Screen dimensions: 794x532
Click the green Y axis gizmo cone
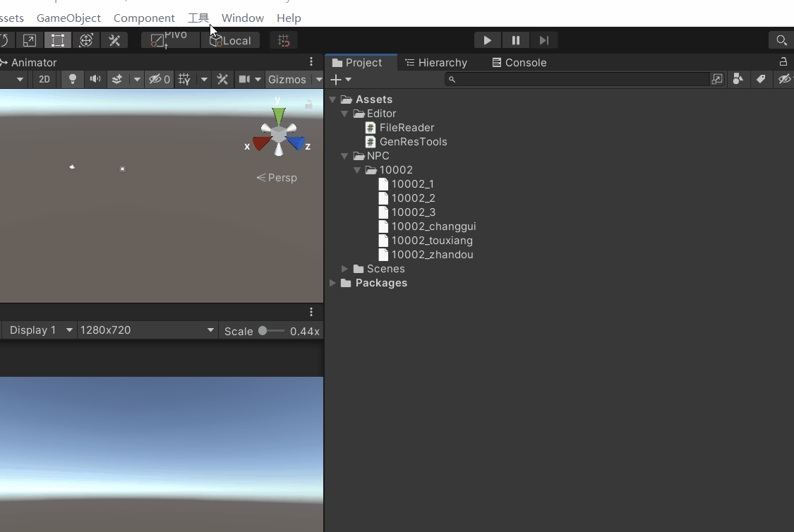[279, 116]
